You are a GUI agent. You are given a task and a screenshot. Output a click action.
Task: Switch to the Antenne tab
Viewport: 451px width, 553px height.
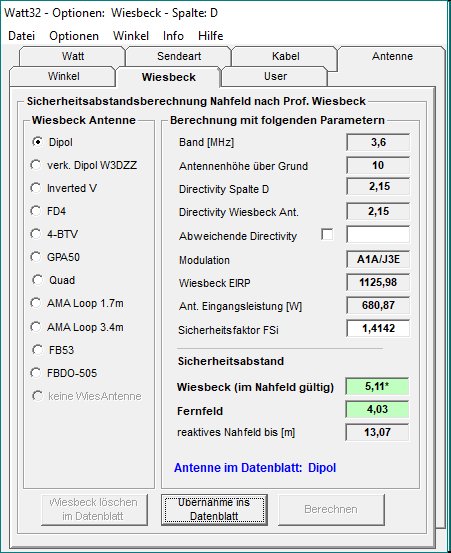(392, 56)
